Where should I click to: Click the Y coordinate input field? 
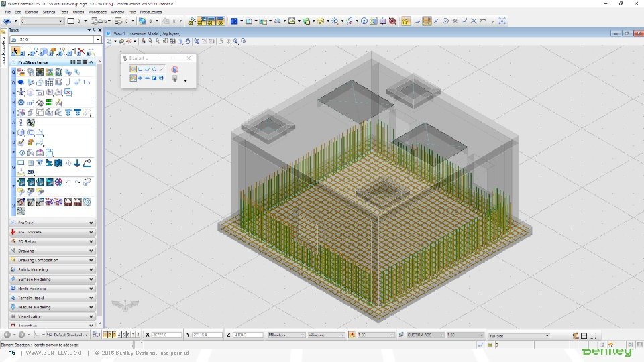pyautogui.click(x=207, y=335)
